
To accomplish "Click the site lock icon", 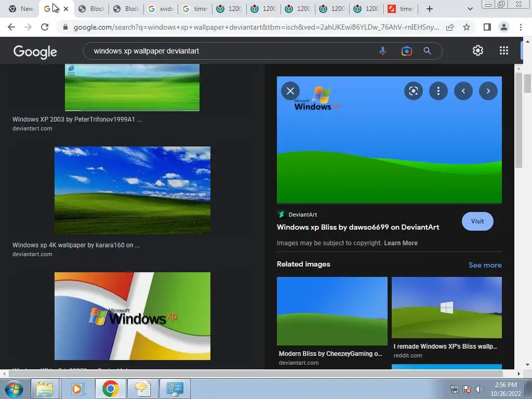I will pyautogui.click(x=65, y=27).
